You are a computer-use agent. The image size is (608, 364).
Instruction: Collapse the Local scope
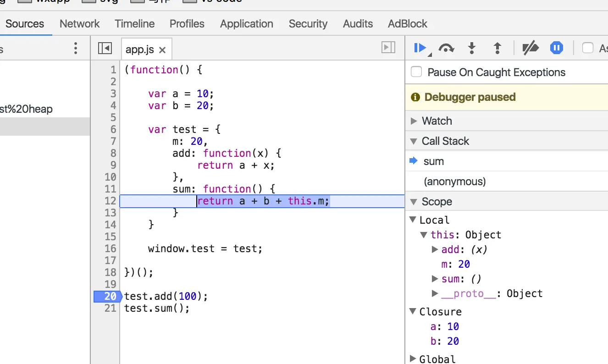coord(413,220)
